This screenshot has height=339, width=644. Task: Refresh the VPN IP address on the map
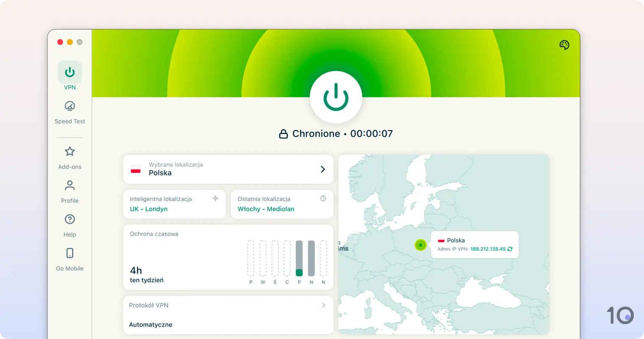click(x=510, y=249)
